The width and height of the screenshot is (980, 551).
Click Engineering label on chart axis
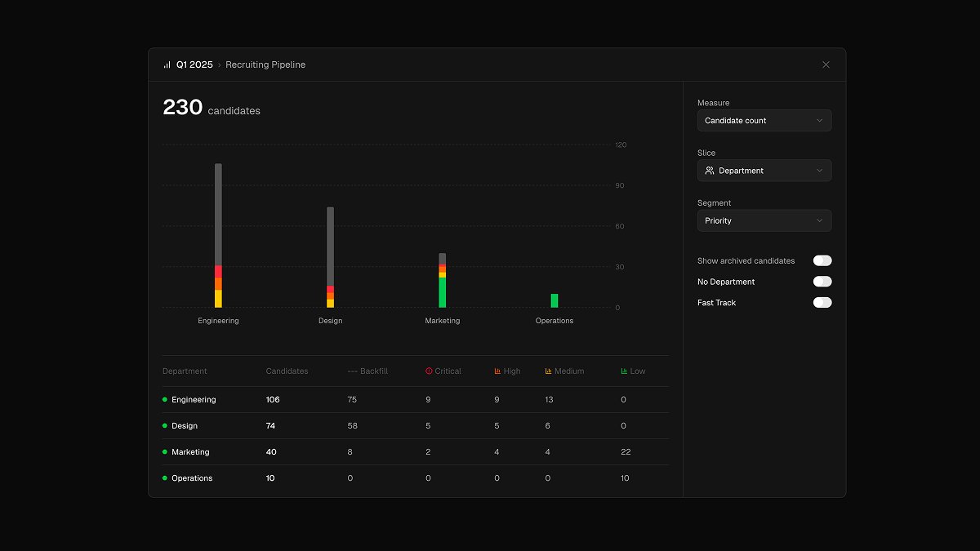(x=218, y=321)
